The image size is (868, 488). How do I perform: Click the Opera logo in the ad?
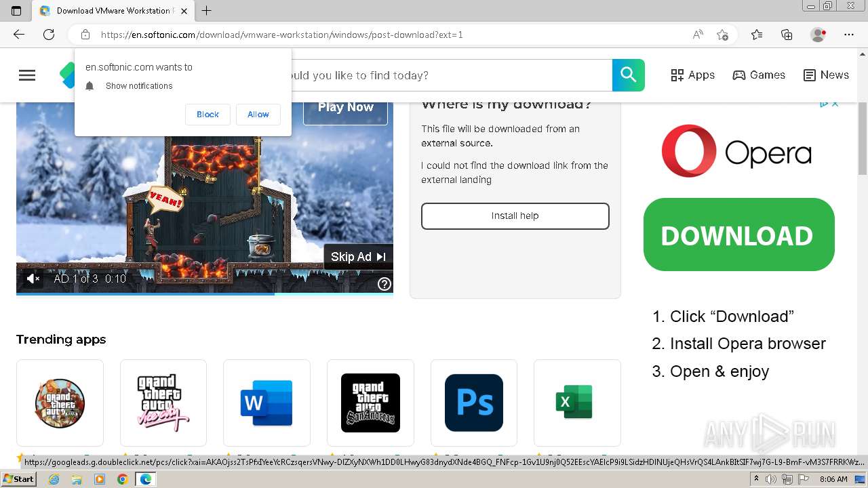click(736, 151)
